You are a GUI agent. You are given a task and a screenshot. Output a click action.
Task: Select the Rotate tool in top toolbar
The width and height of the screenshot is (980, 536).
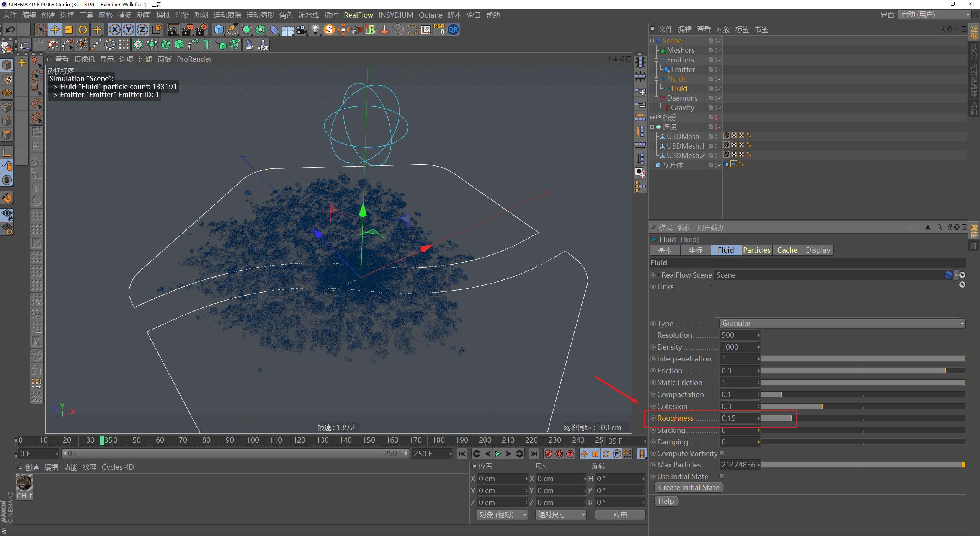coord(83,30)
